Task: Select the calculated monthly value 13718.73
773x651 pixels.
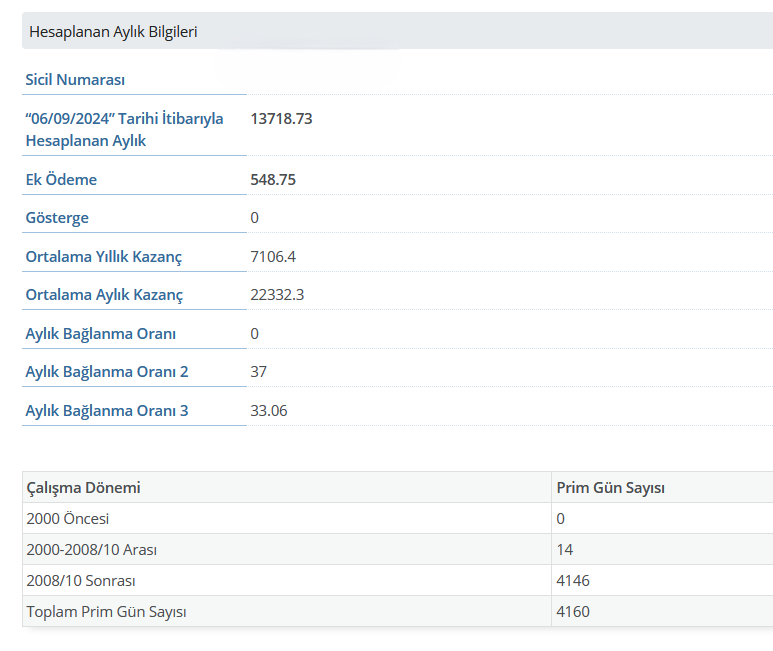Action: 281,119
